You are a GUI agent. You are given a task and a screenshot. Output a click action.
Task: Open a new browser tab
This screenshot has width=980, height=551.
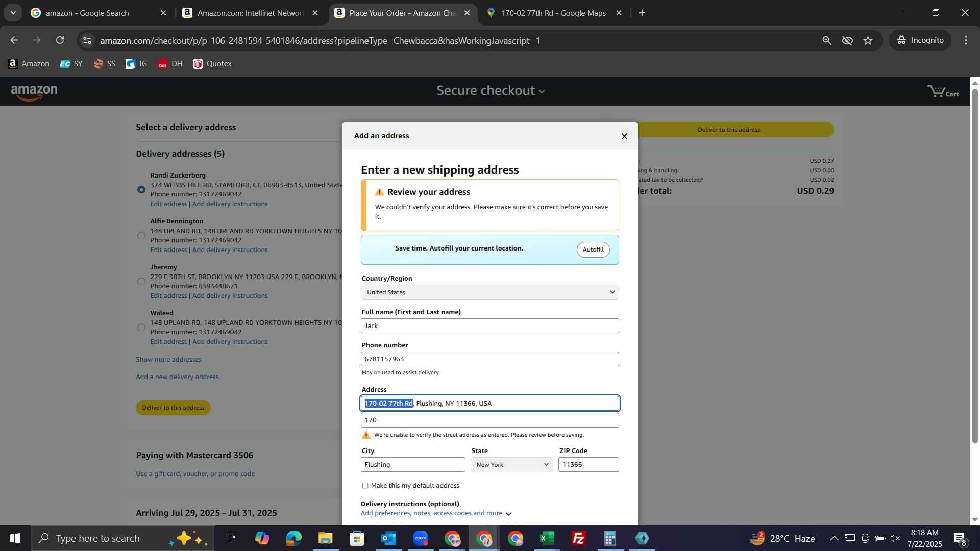[642, 13]
